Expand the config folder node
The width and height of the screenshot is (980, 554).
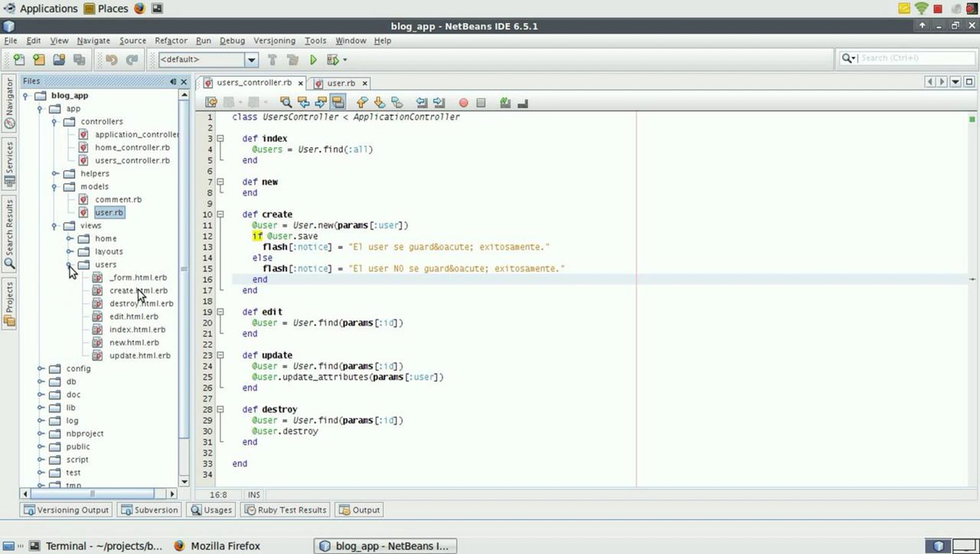point(40,369)
